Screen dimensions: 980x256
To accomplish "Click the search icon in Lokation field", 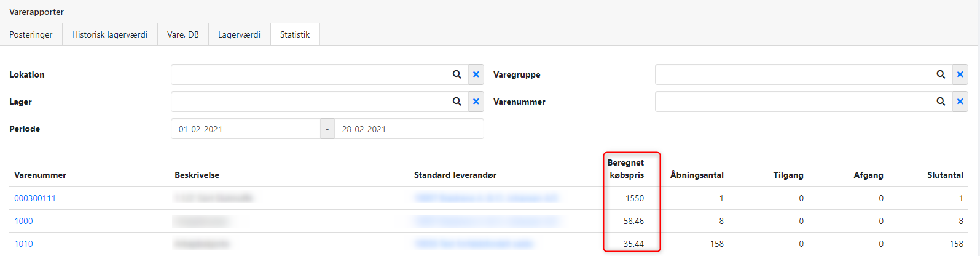I will [x=457, y=74].
